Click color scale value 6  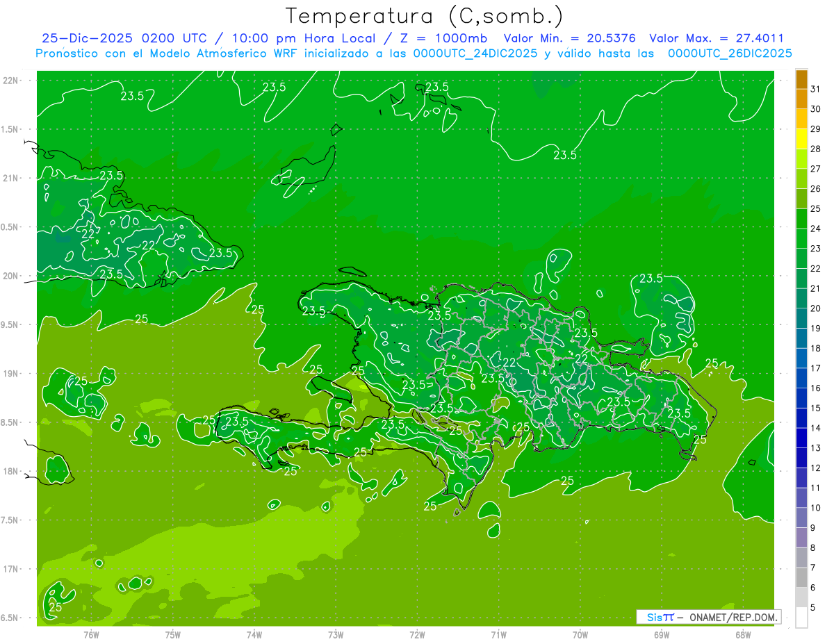click(813, 588)
